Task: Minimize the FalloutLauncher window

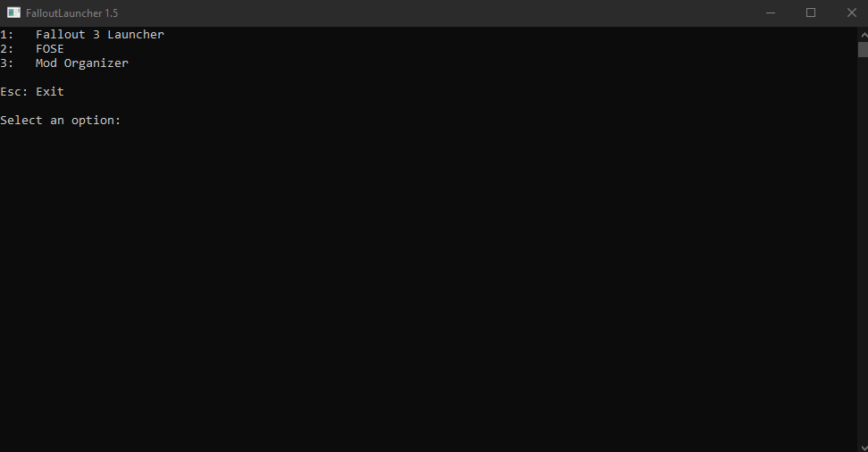Action: (x=770, y=13)
